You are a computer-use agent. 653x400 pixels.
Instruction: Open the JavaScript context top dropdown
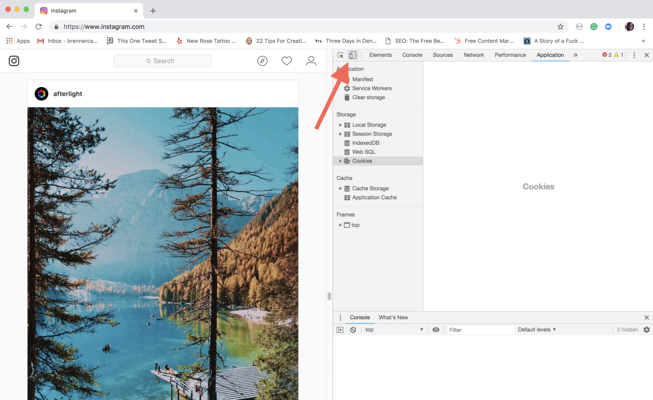(394, 330)
